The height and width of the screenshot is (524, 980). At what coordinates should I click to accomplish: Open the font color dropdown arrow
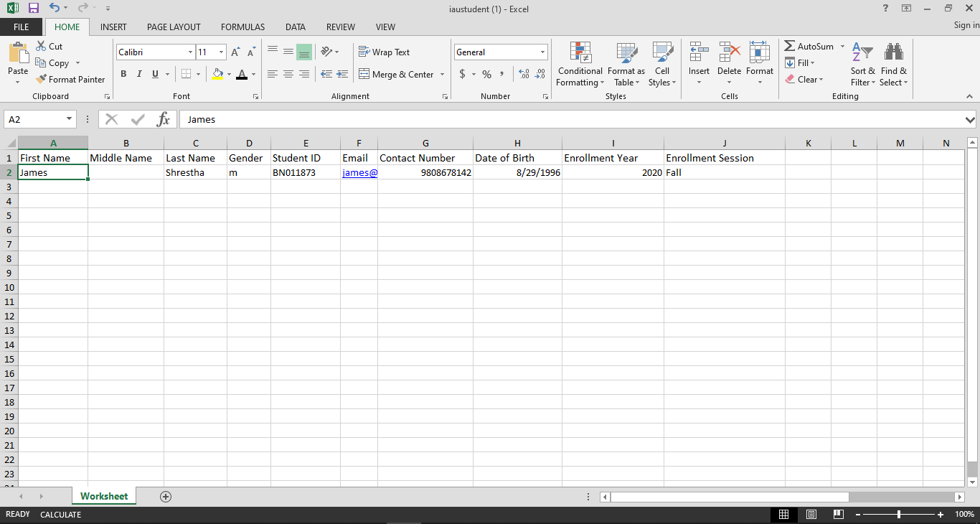[x=253, y=74]
